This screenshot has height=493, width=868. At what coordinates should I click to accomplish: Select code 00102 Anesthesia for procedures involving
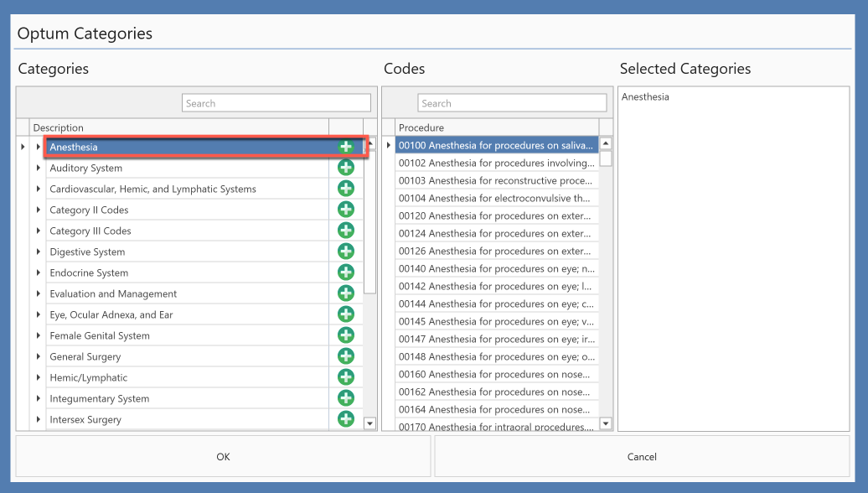pos(497,163)
